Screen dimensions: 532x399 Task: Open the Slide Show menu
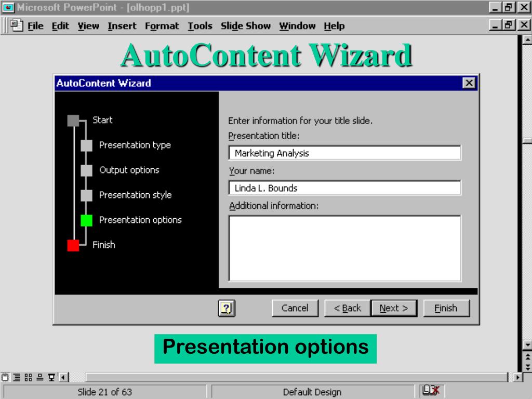246,26
